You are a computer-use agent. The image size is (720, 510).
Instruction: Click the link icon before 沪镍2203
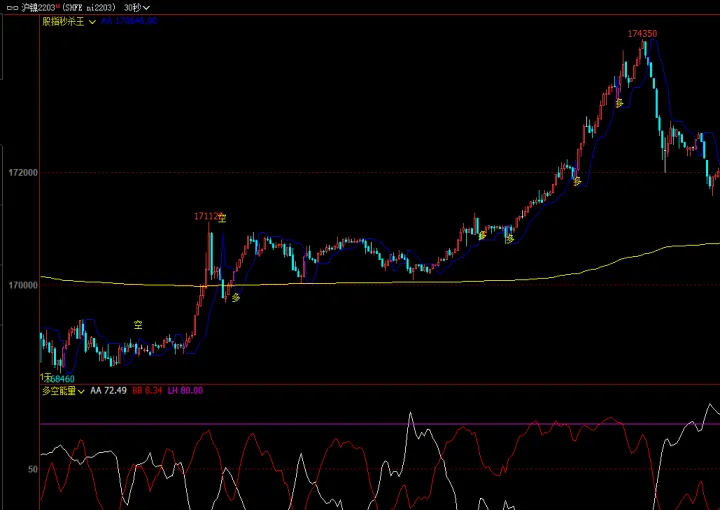pos(11,7)
